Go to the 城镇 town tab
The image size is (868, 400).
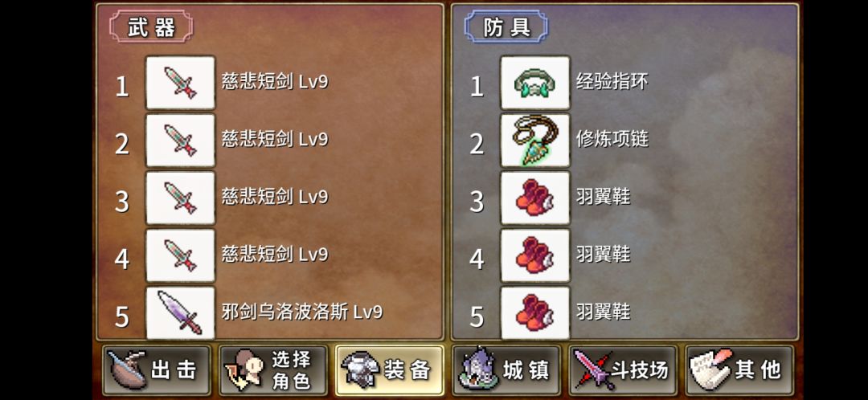[506, 370]
